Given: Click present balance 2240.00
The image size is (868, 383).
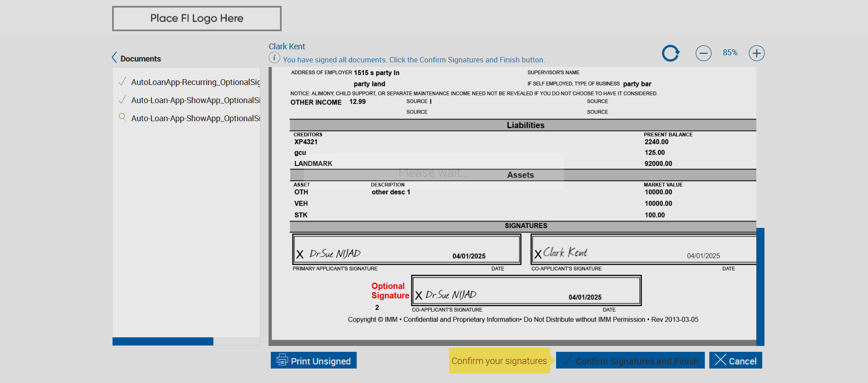Looking at the screenshot, I should (656, 142).
